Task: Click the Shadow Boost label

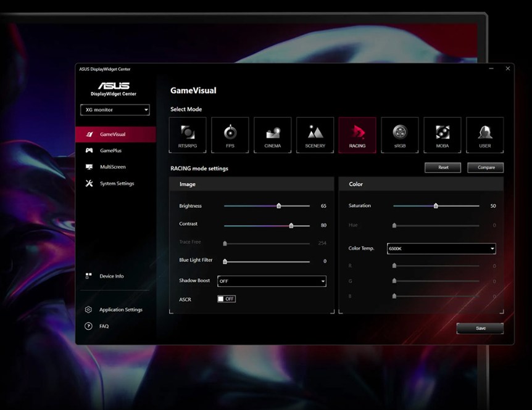Action: (194, 281)
